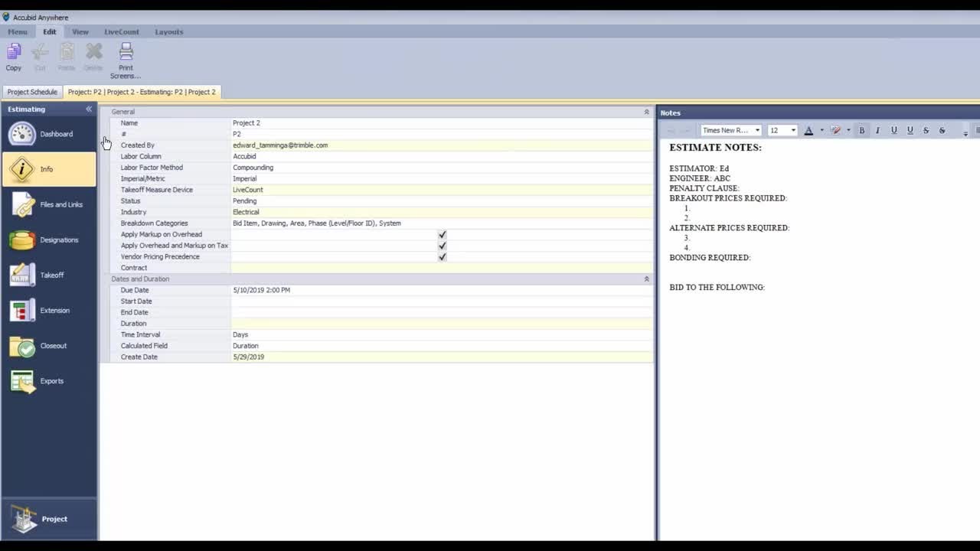The height and width of the screenshot is (551, 980).
Task: Open the Menu ribbon tab
Action: pos(17,32)
